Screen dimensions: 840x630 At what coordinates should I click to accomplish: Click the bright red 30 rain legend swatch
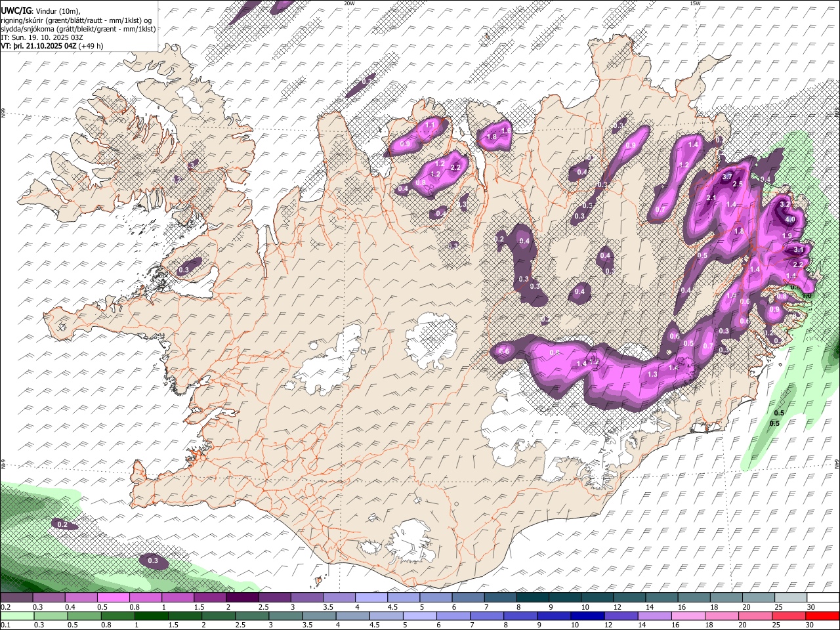pyautogui.click(x=822, y=616)
